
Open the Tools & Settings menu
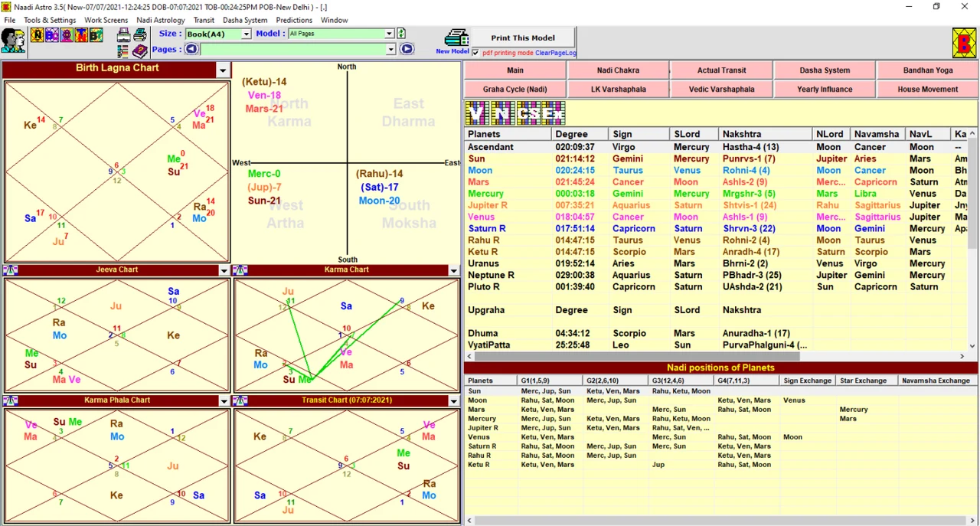(x=50, y=20)
